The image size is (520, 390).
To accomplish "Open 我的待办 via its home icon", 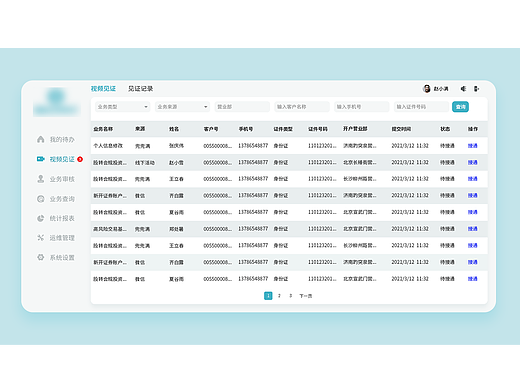I will (41, 139).
